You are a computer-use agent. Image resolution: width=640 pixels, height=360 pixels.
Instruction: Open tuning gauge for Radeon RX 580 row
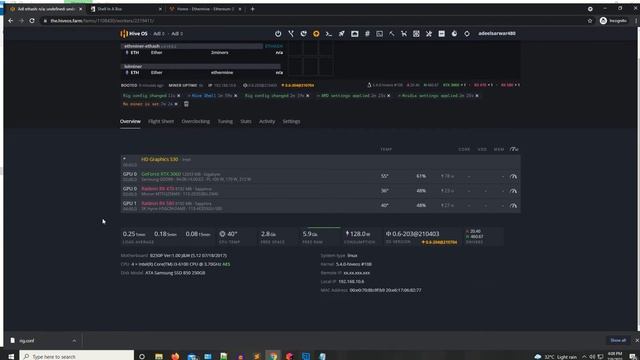513,206
